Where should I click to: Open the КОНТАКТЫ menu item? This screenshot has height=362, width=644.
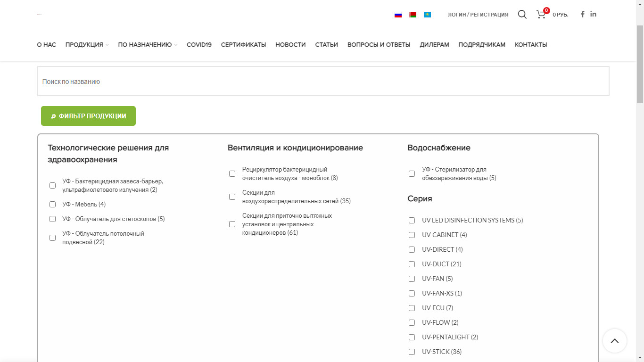531,45
